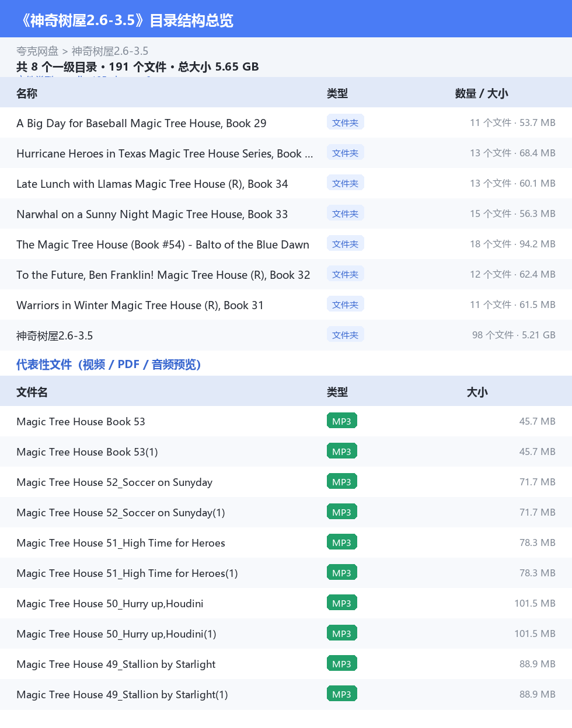Click the 代表性文件 section heading
The width and height of the screenshot is (572, 728).
(109, 365)
